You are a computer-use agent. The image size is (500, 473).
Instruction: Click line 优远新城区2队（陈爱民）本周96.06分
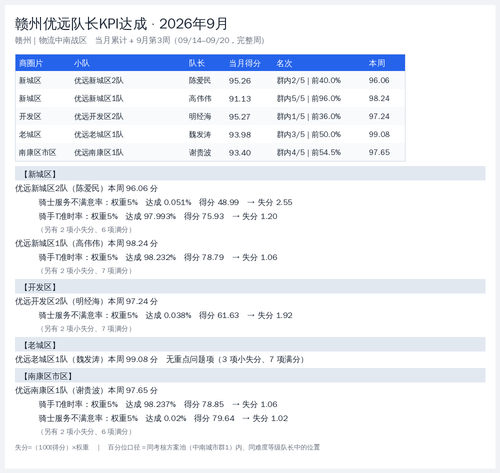(86, 188)
